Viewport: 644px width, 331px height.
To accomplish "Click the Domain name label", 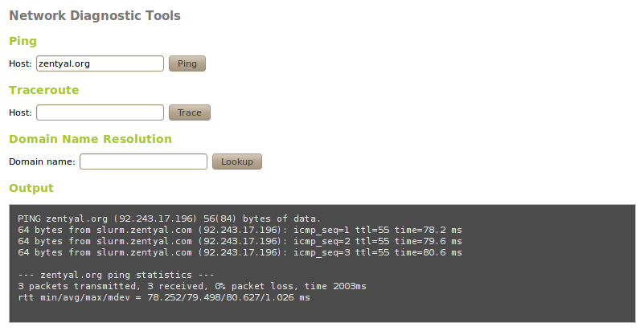I will pos(42,161).
